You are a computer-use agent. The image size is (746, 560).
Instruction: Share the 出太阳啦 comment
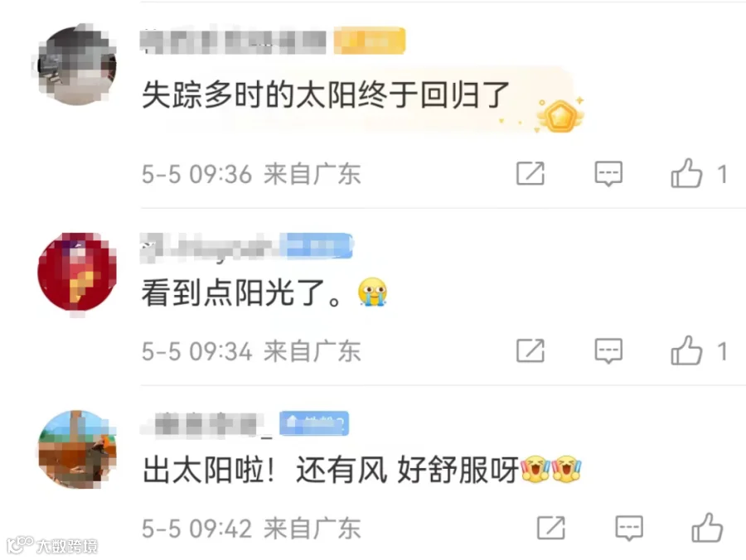pyautogui.click(x=551, y=528)
